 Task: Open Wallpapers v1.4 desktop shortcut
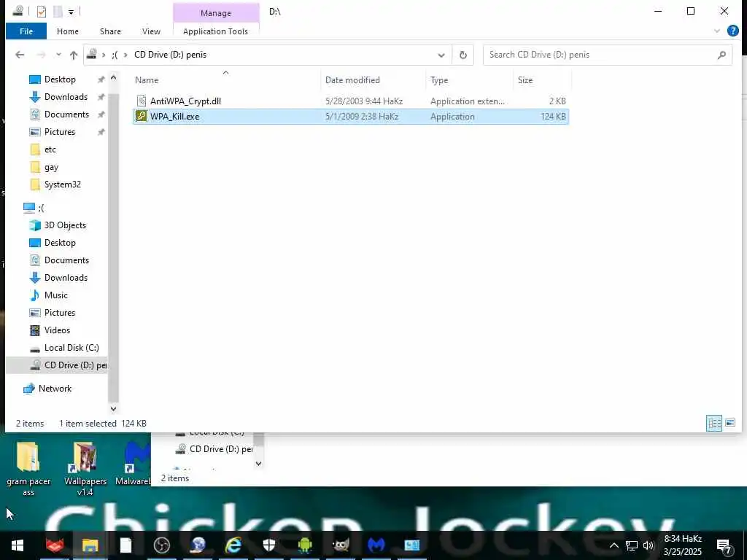pyautogui.click(x=85, y=469)
